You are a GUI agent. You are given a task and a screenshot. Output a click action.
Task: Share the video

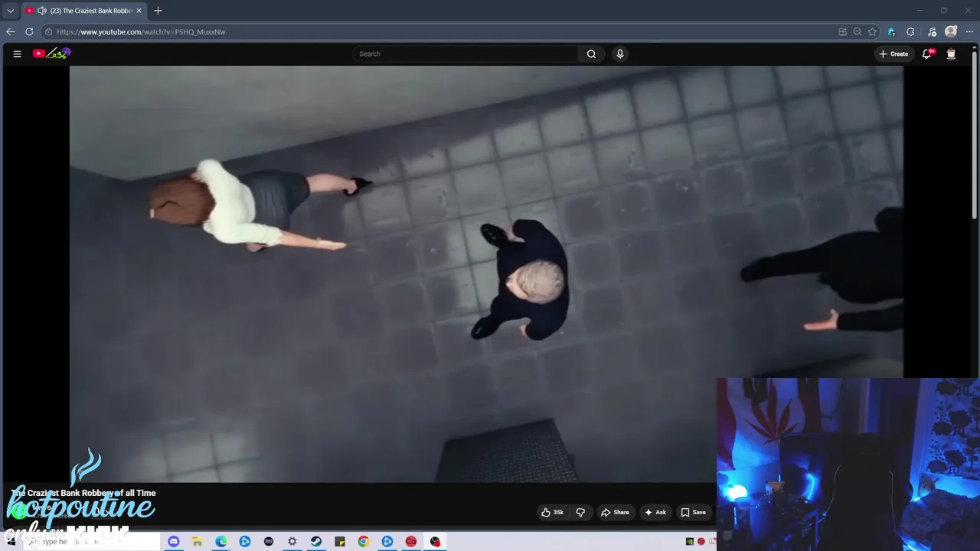(615, 512)
